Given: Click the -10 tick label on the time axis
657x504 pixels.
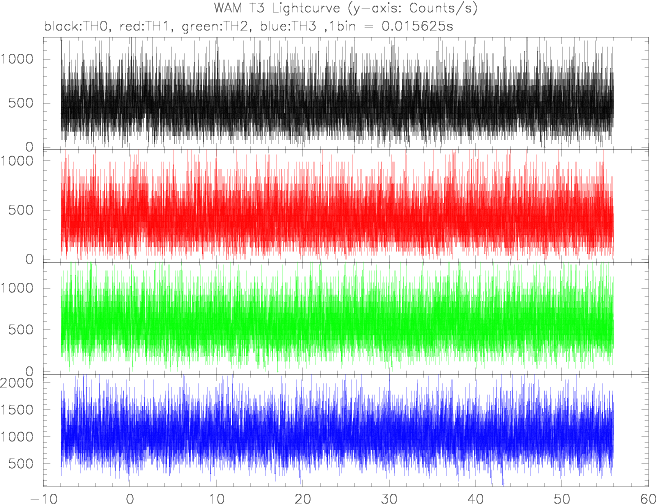Looking at the screenshot, I should pyautogui.click(x=43, y=499).
